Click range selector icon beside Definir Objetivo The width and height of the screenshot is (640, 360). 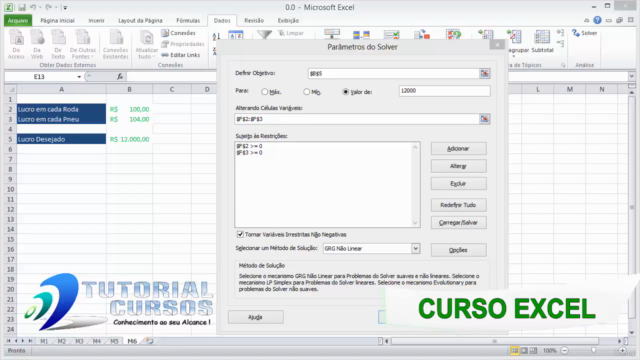(484, 73)
